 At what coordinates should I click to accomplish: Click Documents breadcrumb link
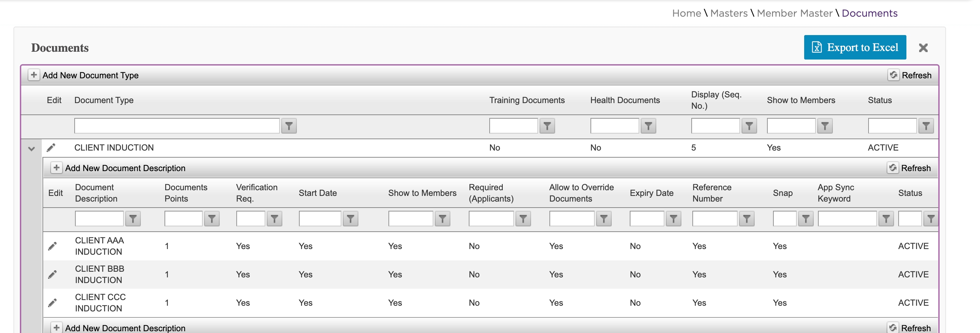(x=870, y=13)
